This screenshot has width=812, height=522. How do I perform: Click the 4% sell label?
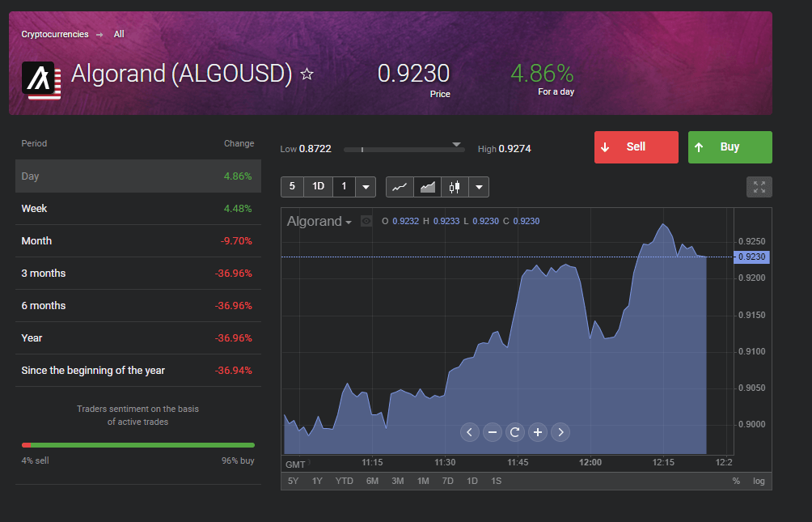point(36,460)
